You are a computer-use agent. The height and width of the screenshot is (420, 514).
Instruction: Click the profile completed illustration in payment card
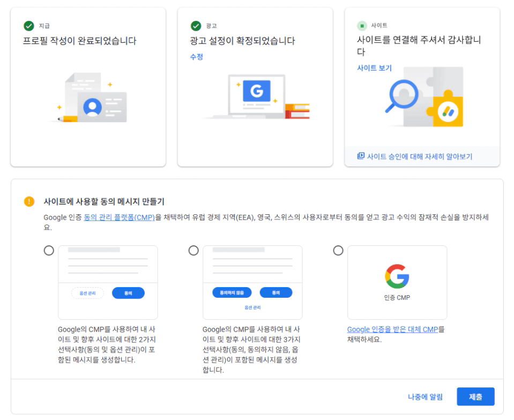(x=92, y=99)
